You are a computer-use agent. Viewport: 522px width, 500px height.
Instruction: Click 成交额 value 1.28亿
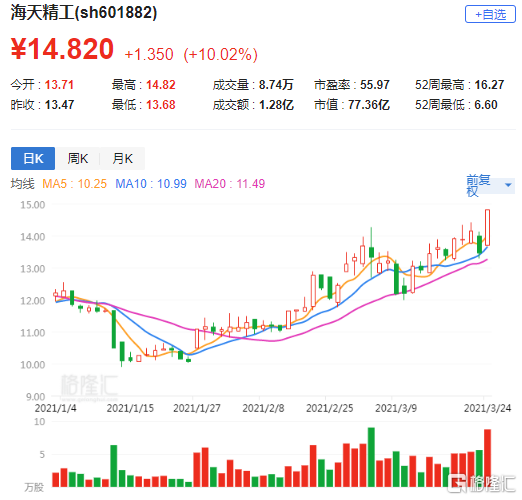coord(276,105)
